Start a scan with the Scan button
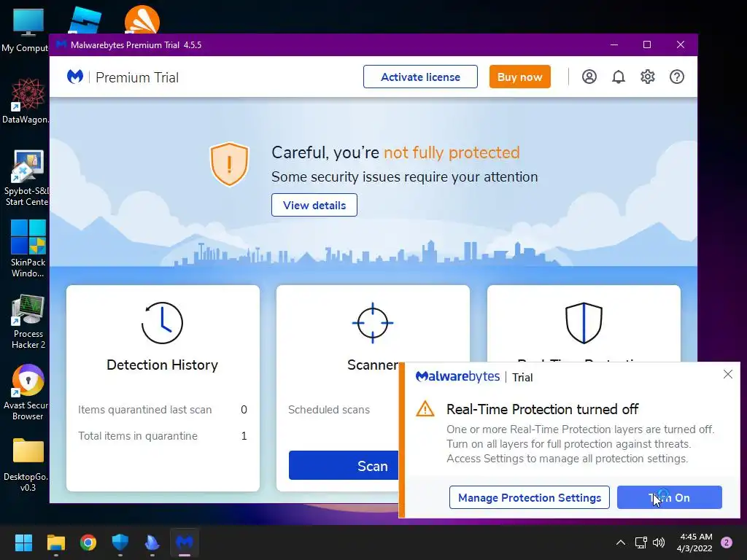Image resolution: width=747 pixels, height=560 pixels. (344, 466)
